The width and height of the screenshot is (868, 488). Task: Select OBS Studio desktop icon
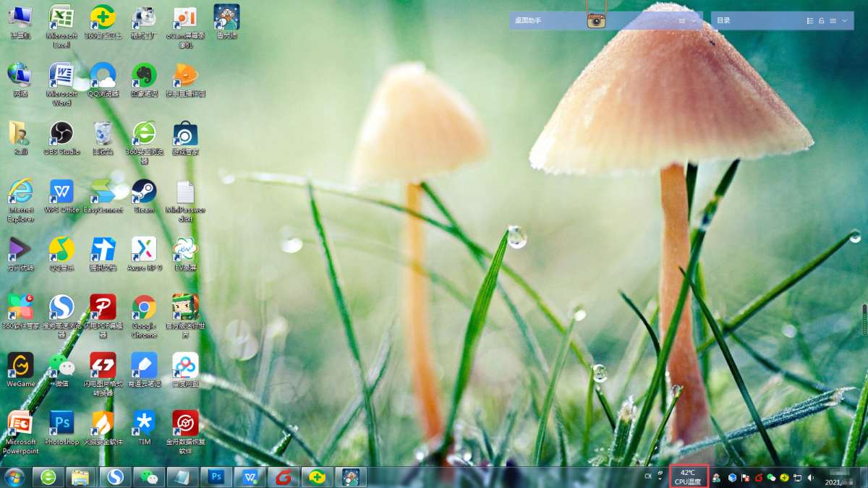pos(61,138)
